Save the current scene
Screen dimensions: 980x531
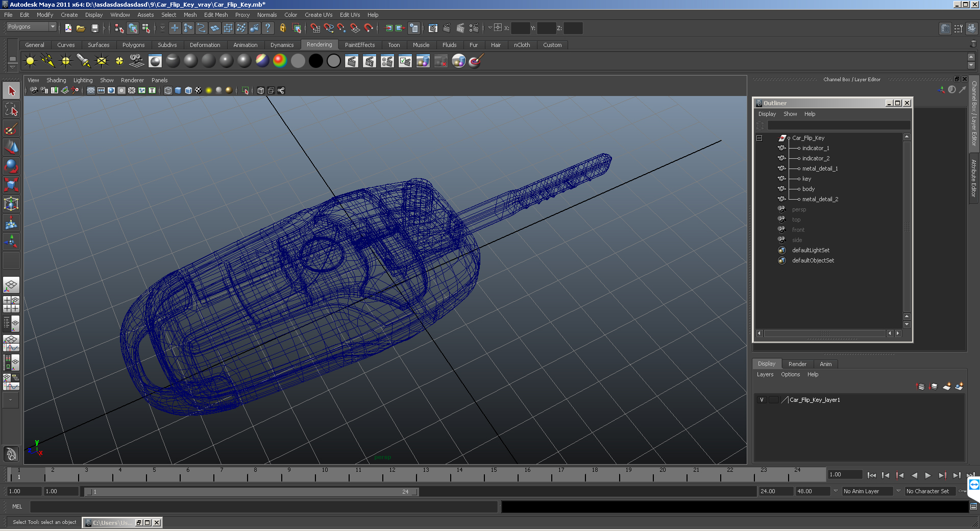pos(94,28)
